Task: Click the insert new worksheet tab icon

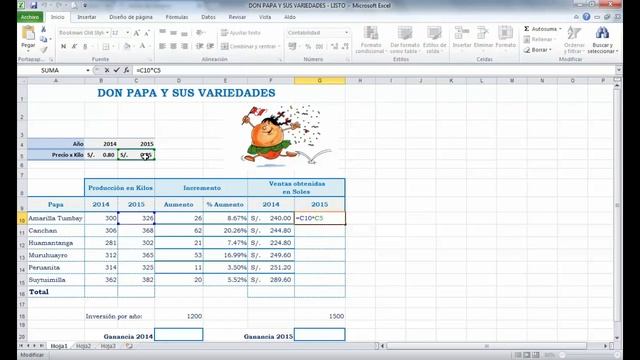Action: tap(129, 346)
